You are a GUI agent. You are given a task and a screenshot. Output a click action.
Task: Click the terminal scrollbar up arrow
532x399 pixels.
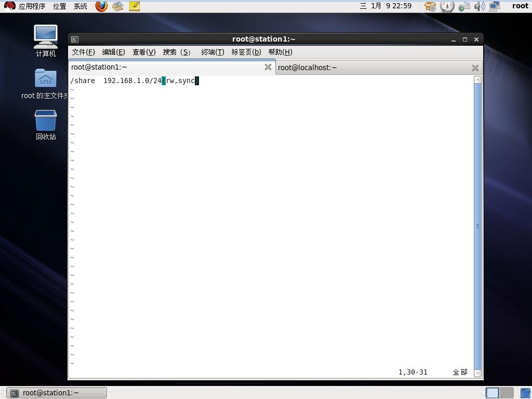pos(477,79)
